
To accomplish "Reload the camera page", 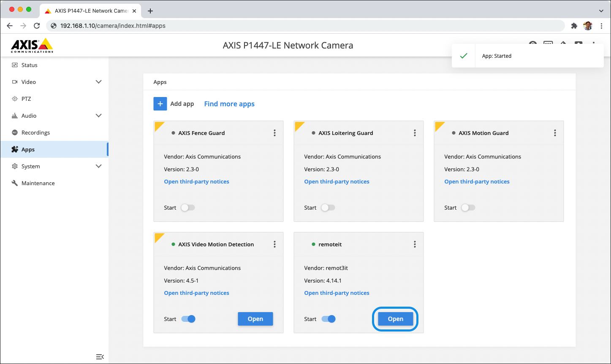I will 37,26.
